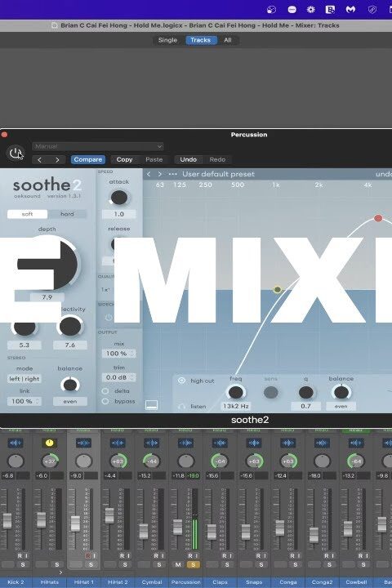
Task: Toggle input monitoring I on Cymbal
Action: 163,555
